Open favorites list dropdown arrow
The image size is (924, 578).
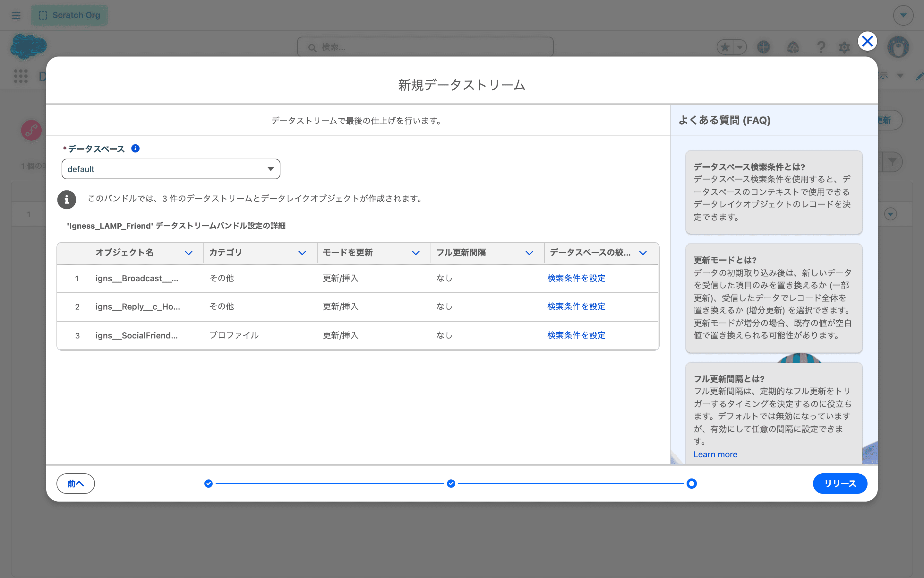pyautogui.click(x=740, y=47)
